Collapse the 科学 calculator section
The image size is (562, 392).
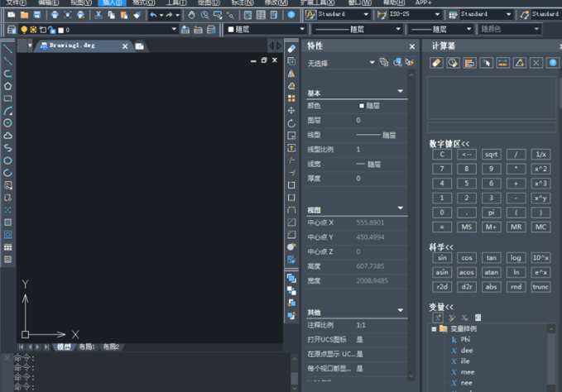coord(441,247)
